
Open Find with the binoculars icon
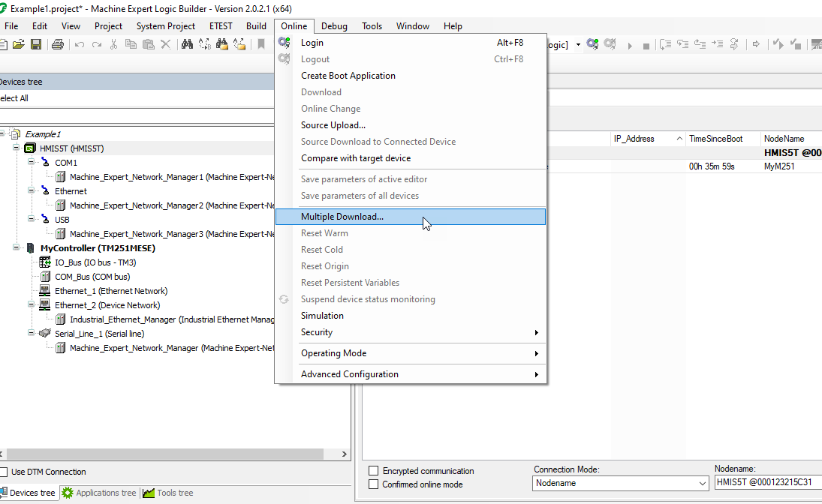pos(187,44)
